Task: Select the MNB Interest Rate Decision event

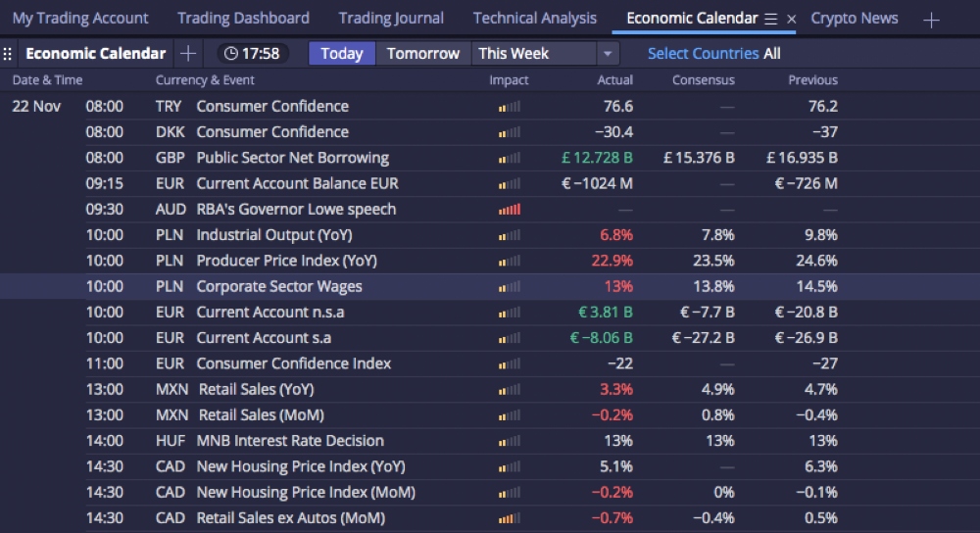Action: [290, 441]
